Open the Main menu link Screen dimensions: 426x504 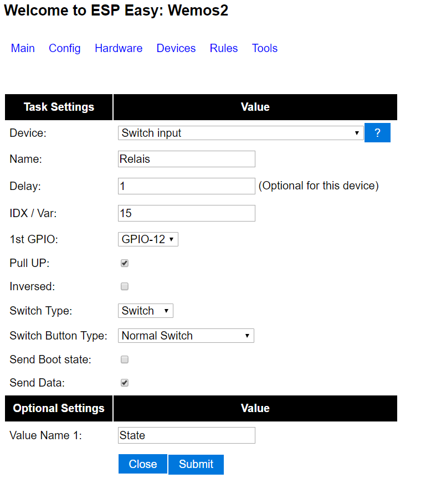click(23, 48)
